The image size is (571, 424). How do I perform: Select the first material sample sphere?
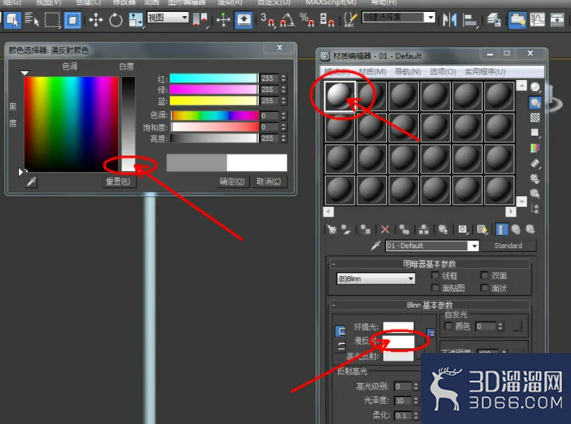[x=340, y=96]
